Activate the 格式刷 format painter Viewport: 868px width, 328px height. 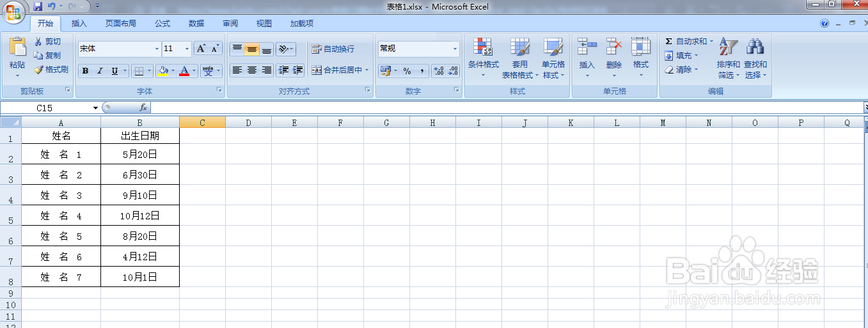coord(51,70)
